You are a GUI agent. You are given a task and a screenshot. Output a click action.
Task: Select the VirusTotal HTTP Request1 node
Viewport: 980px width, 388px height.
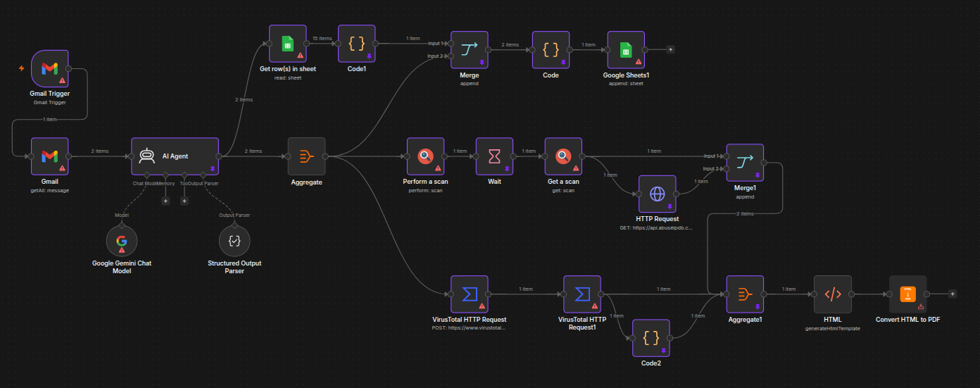[582, 294]
